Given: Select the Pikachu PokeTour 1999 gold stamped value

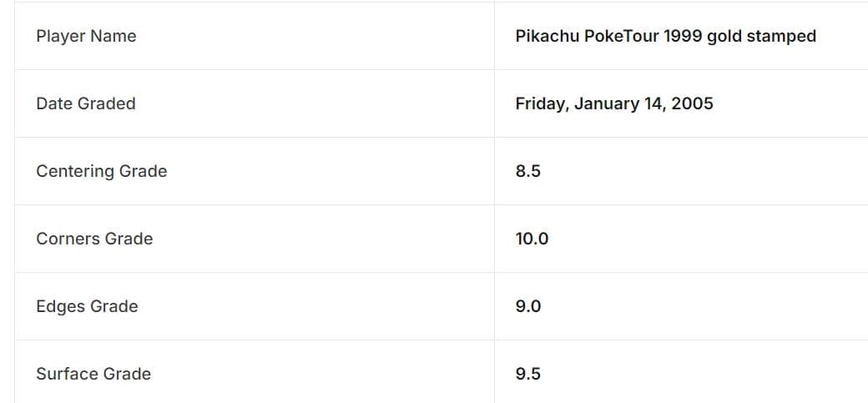Looking at the screenshot, I should click(x=665, y=36).
